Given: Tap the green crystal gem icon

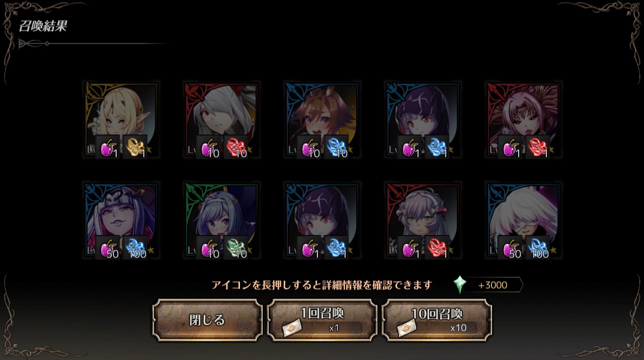Looking at the screenshot, I should [459, 285].
